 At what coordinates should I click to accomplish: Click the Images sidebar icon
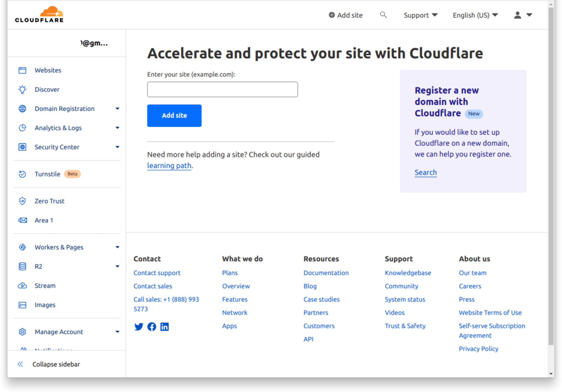click(22, 305)
